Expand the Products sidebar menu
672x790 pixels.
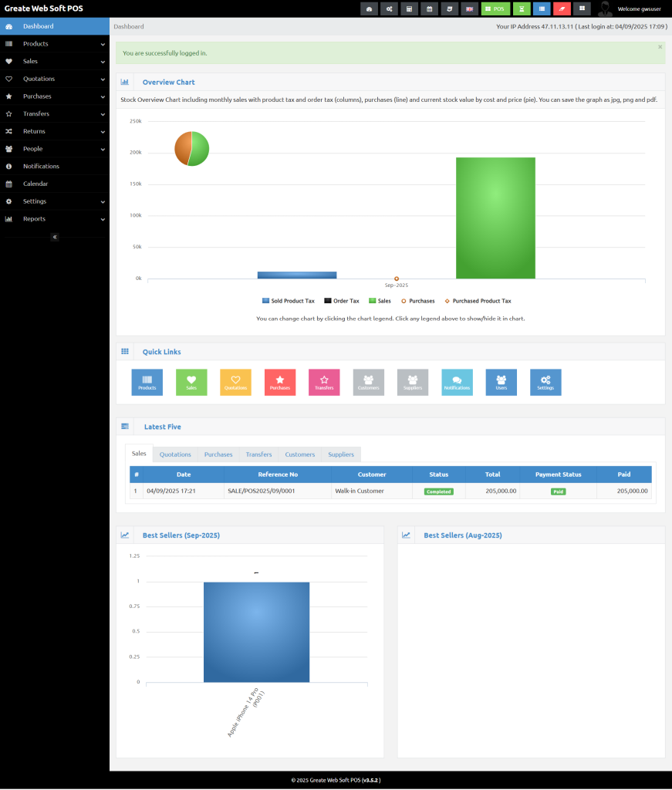[54, 44]
